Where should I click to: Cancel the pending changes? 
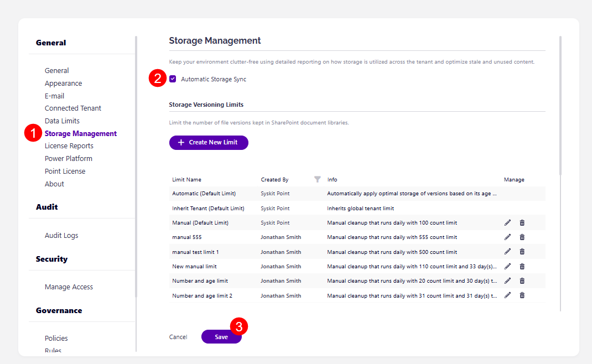[178, 336]
